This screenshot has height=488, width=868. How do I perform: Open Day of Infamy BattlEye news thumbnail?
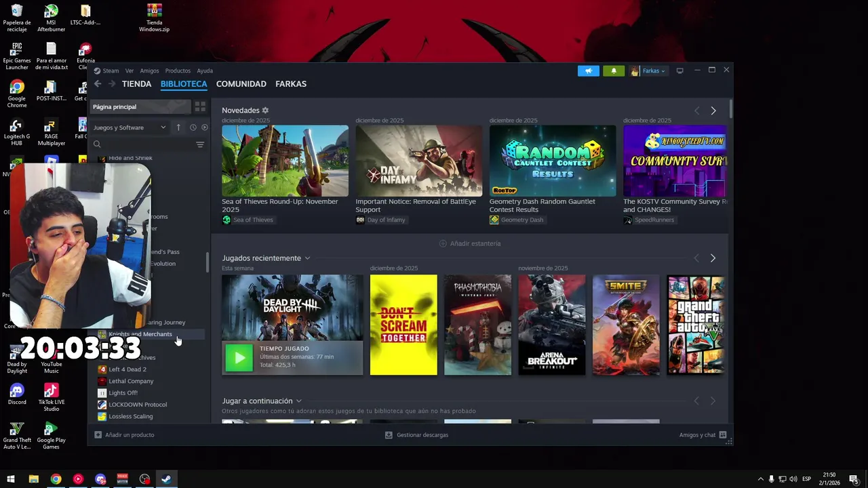(419, 161)
